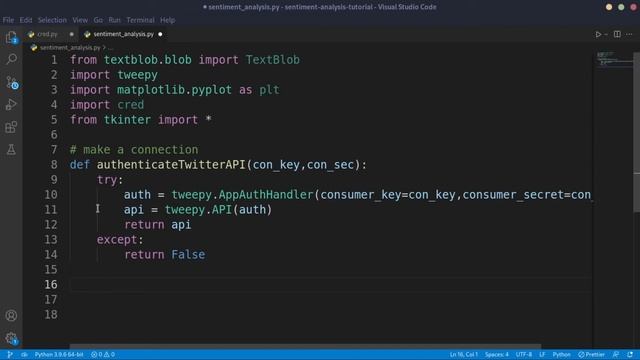
Task: Open the Explorer view in activity bar
Action: [11, 38]
